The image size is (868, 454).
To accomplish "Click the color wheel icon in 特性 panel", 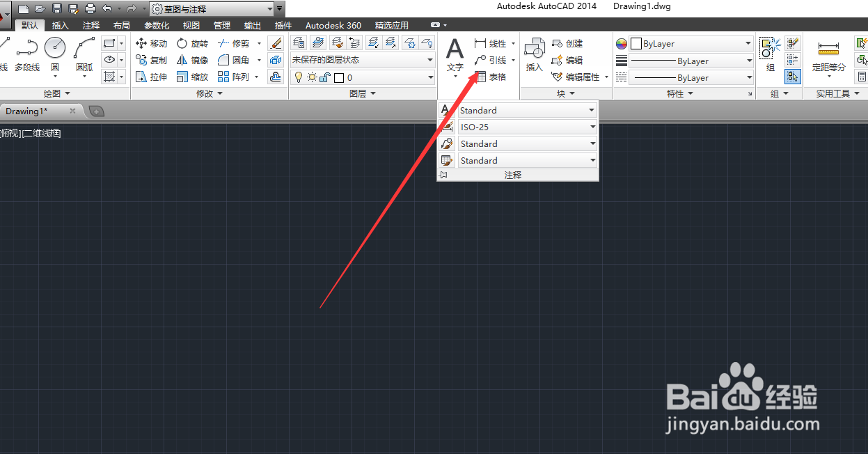I will [x=622, y=43].
